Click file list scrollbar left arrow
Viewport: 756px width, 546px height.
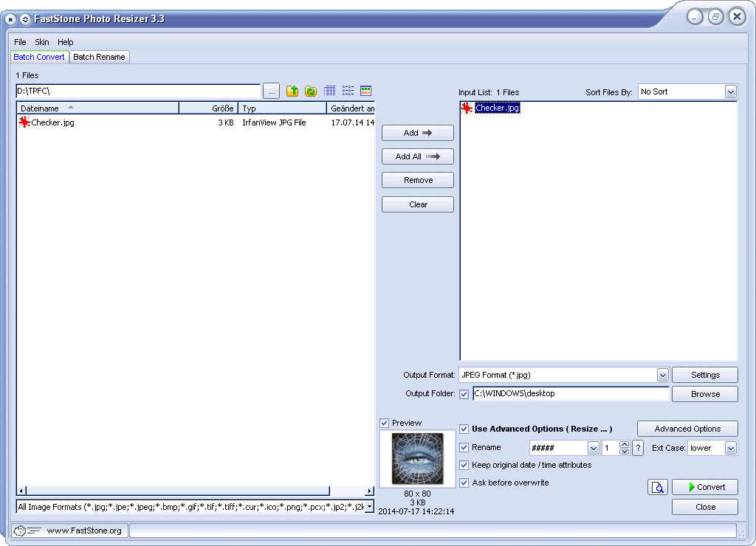[x=21, y=491]
